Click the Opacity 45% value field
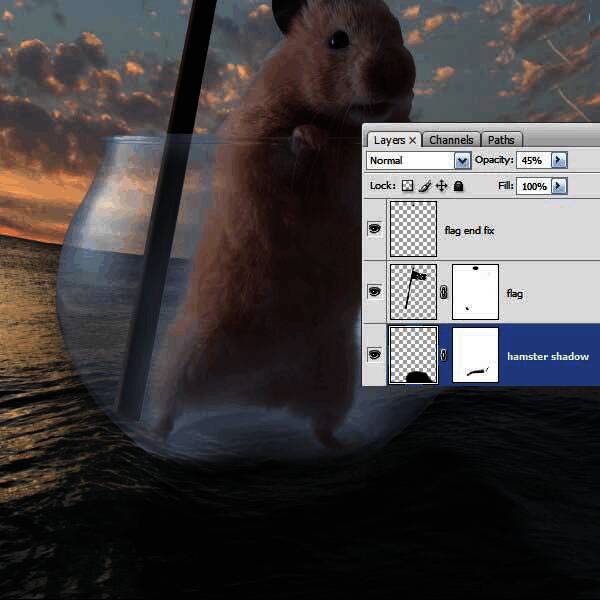600x600 pixels. pos(532,160)
